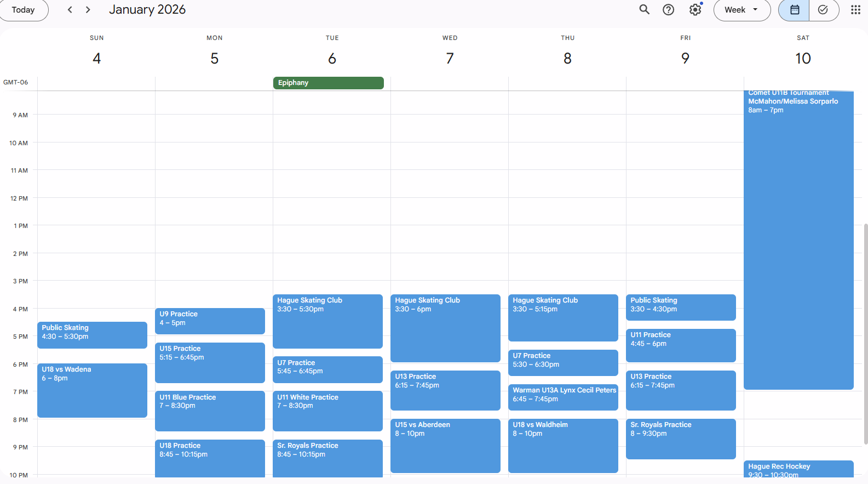868x484 pixels.
Task: Switch to Calendar view toggle
Action: (x=794, y=10)
